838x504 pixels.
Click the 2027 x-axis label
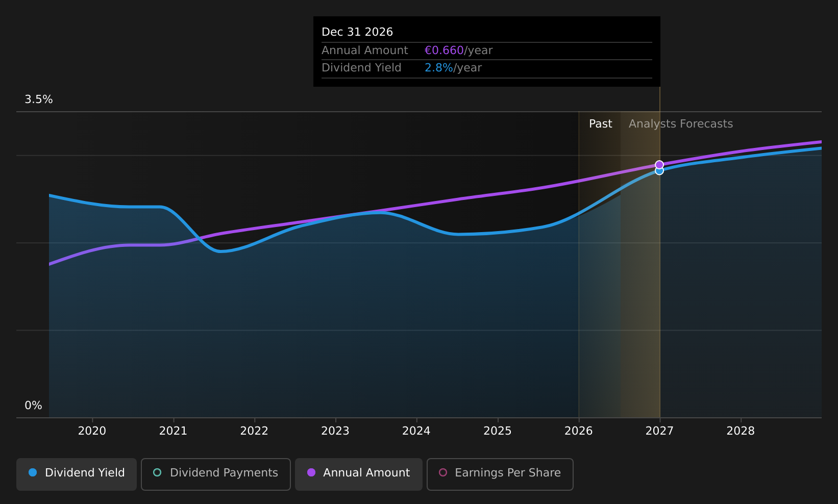[x=659, y=431]
